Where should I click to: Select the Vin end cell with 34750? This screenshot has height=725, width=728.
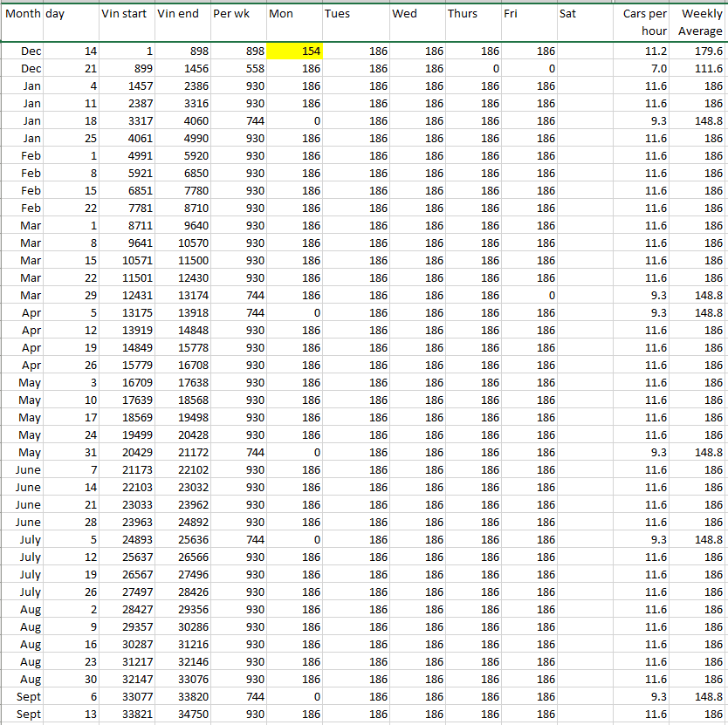182,715
